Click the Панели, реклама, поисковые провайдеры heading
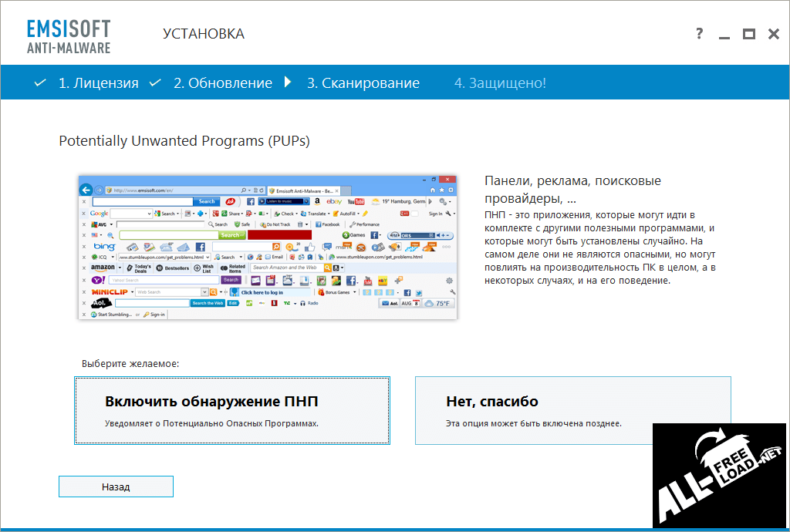This screenshot has height=532, width=790. pyautogui.click(x=572, y=189)
